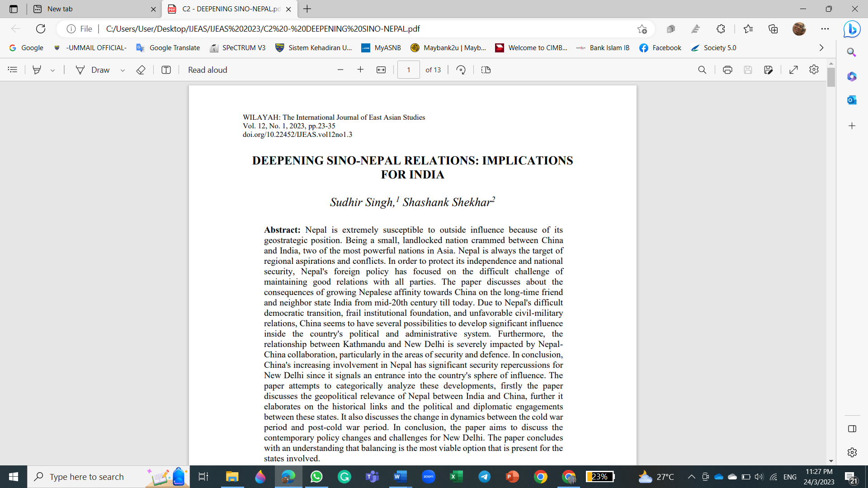
Task: Open sidebar Search icon
Action: pyautogui.click(x=852, y=52)
